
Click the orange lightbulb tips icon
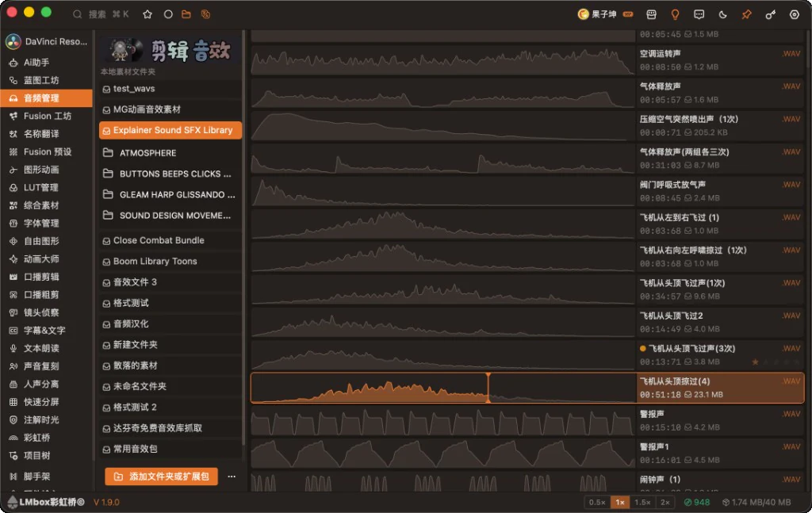pyautogui.click(x=676, y=14)
